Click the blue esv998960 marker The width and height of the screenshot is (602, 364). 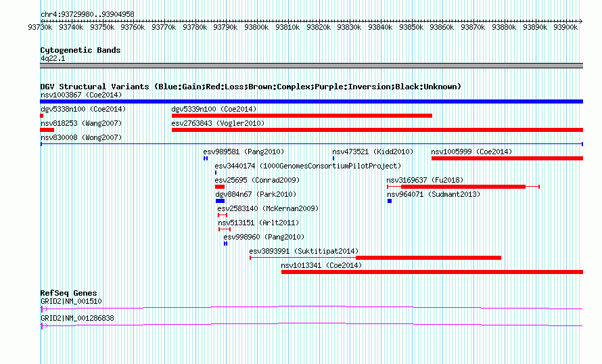coord(226,244)
